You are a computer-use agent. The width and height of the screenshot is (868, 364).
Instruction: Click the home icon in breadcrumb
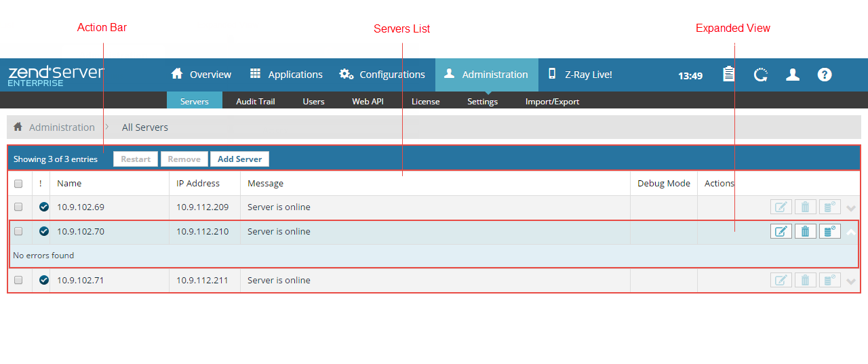click(18, 127)
